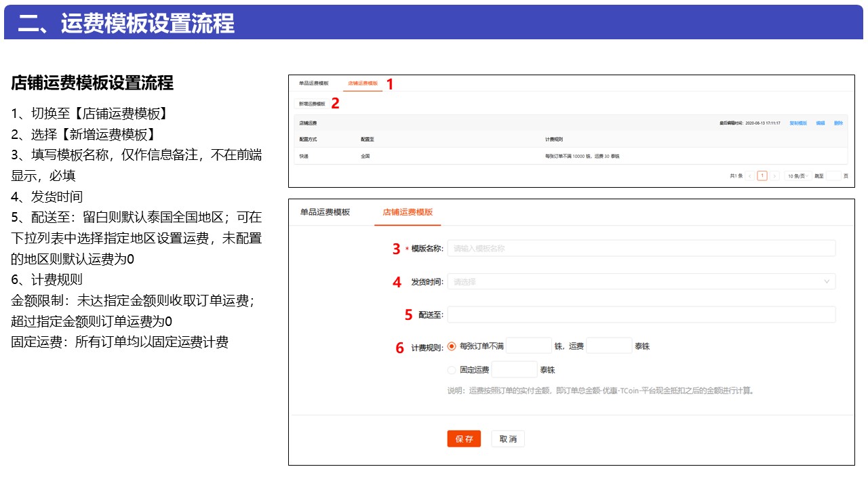This screenshot has height=488, width=868.
Task: Go to next page with pagination arrow
Action: pos(774,176)
